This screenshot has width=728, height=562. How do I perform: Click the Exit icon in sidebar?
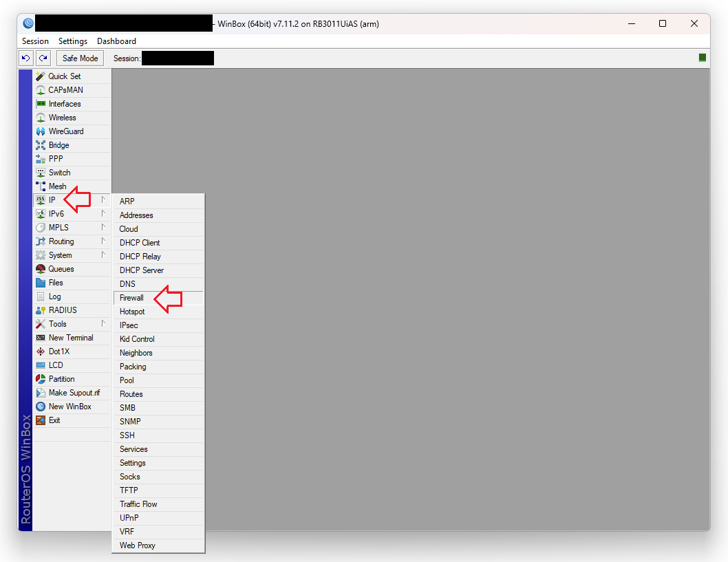41,420
